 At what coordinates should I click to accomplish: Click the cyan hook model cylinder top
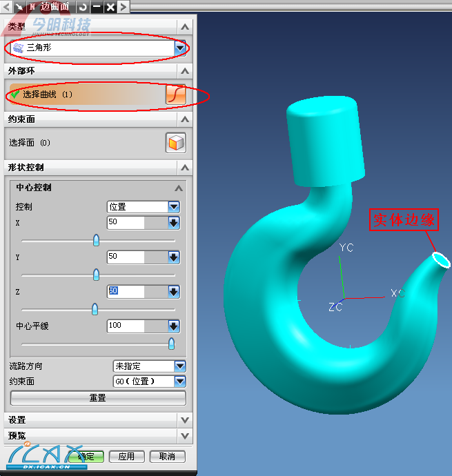[322, 106]
